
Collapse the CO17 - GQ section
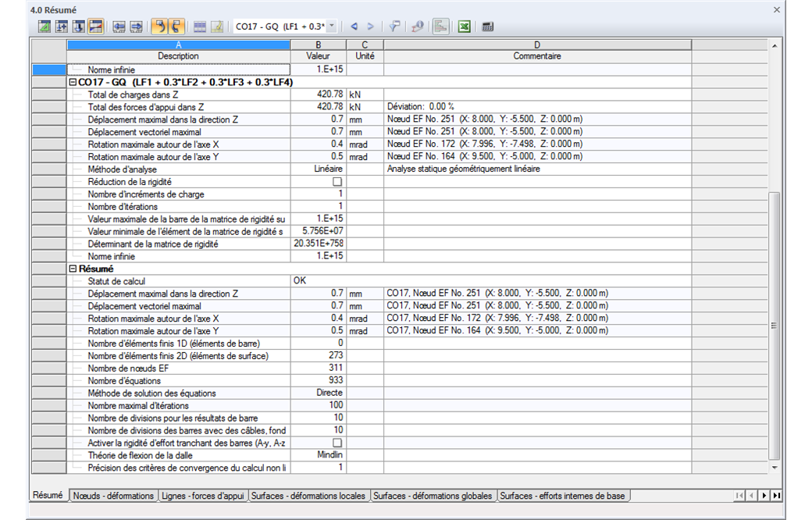coord(73,82)
